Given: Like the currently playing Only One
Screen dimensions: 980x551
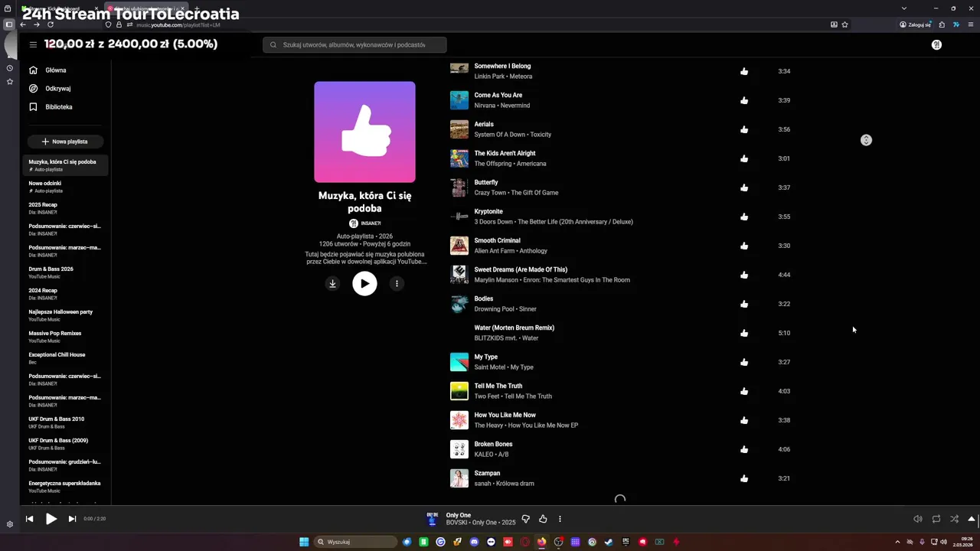Looking at the screenshot, I should [543, 519].
